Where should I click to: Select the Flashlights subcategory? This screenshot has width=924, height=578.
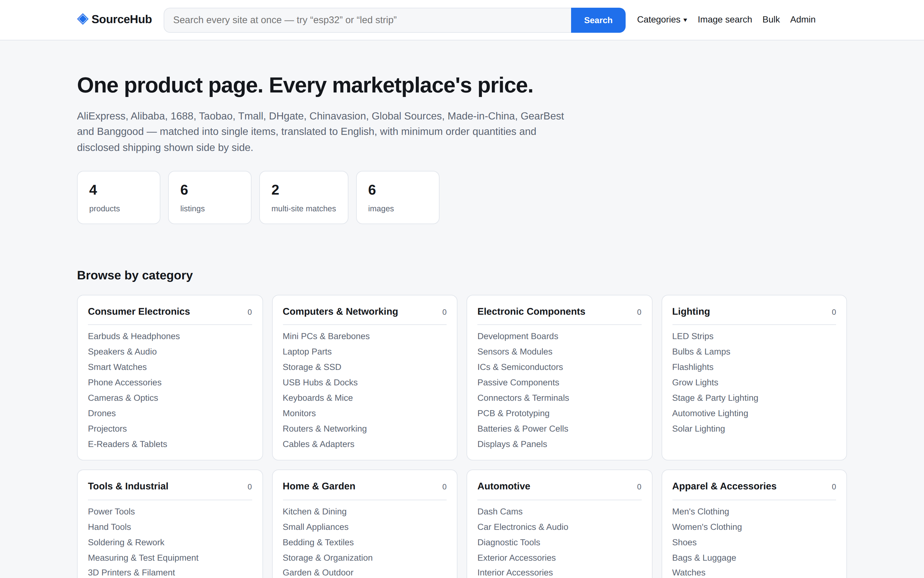693,367
